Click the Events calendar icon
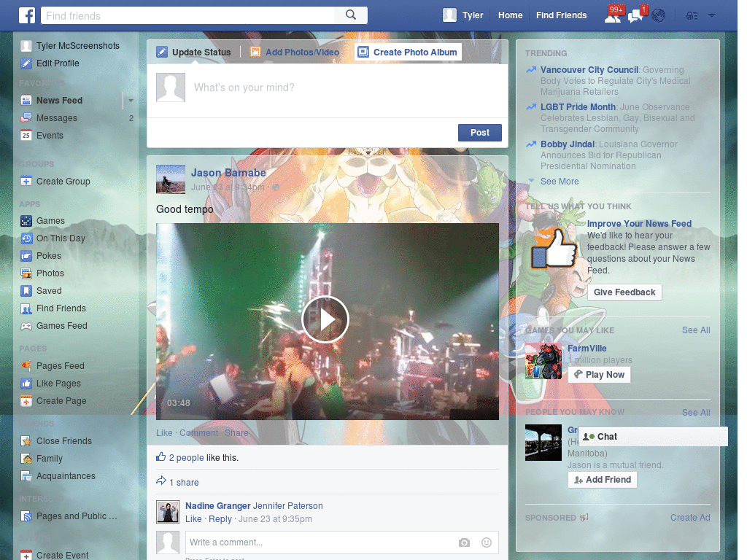The image size is (747, 560). click(26, 135)
